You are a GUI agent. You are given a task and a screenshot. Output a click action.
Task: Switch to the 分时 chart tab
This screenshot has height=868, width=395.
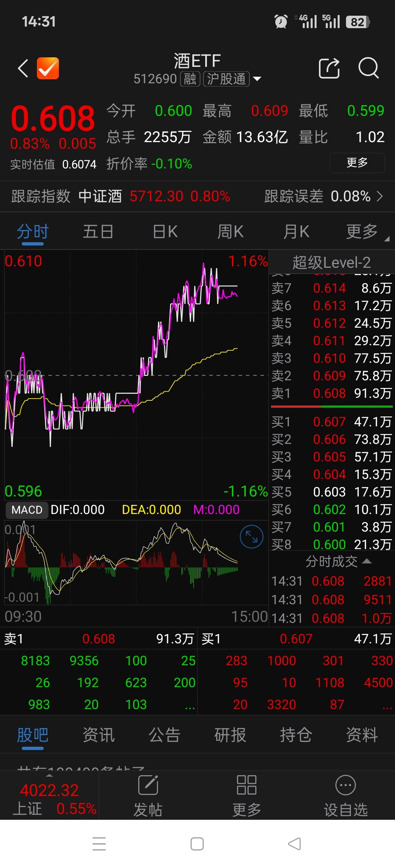coord(33,232)
